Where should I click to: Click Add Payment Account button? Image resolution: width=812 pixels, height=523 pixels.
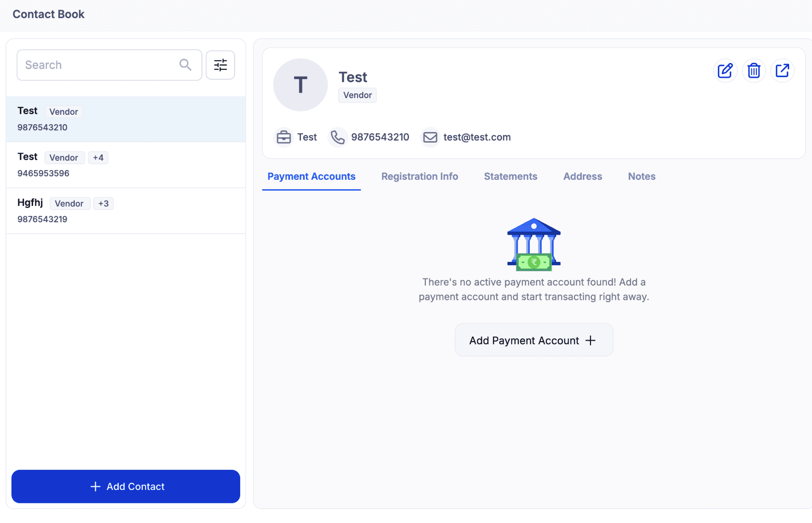[533, 340]
